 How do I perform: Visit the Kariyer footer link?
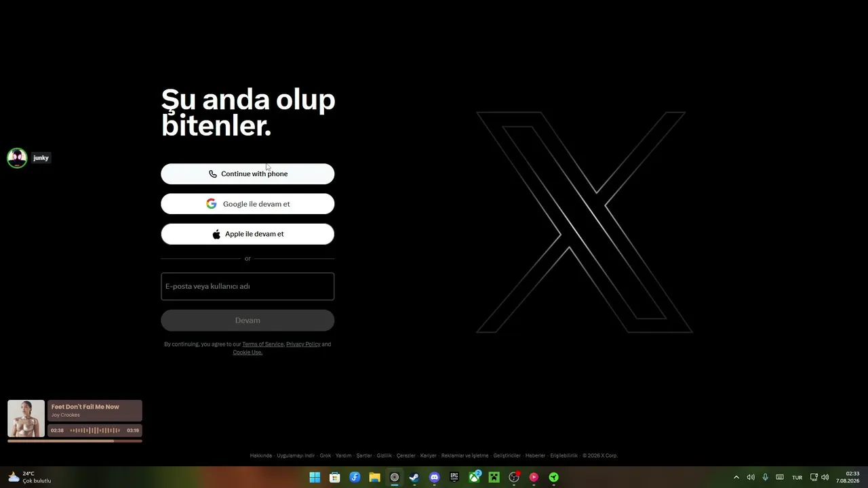point(429,455)
